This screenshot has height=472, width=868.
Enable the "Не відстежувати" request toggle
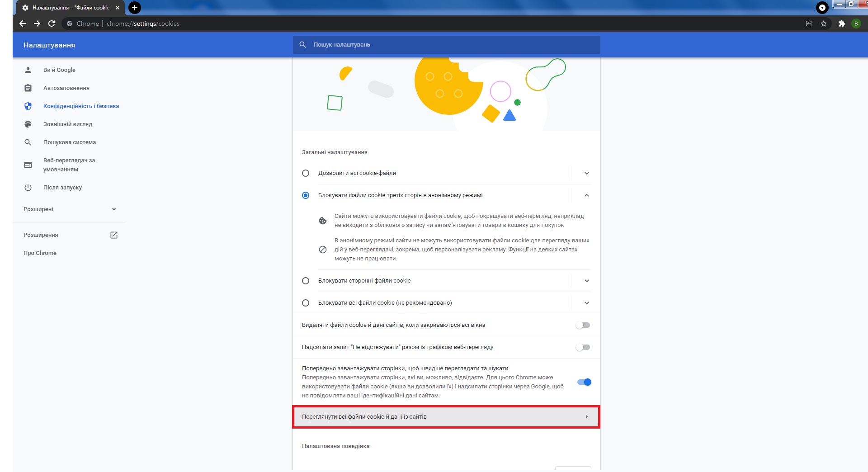(583, 347)
